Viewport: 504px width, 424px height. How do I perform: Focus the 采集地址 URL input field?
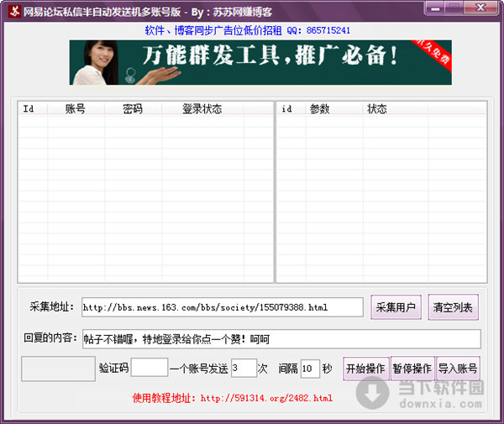coord(223,307)
